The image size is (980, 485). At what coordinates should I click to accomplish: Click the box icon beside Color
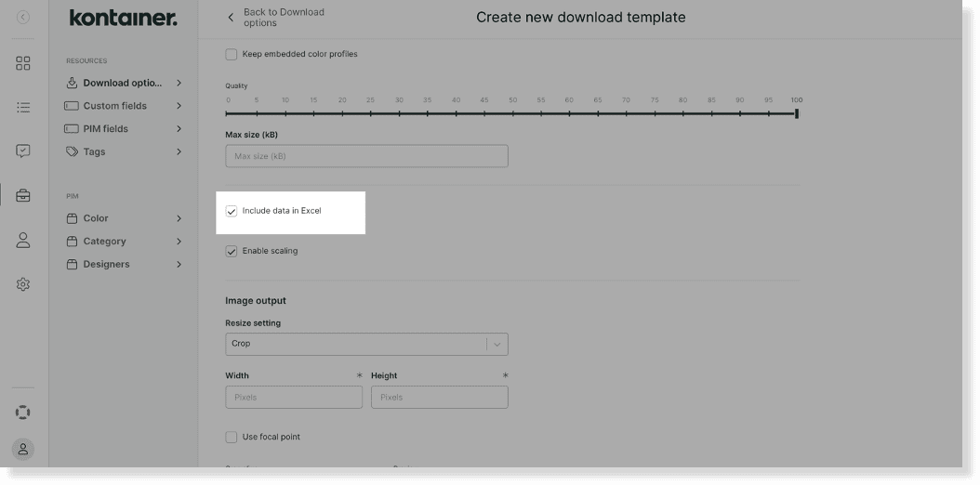click(72, 218)
